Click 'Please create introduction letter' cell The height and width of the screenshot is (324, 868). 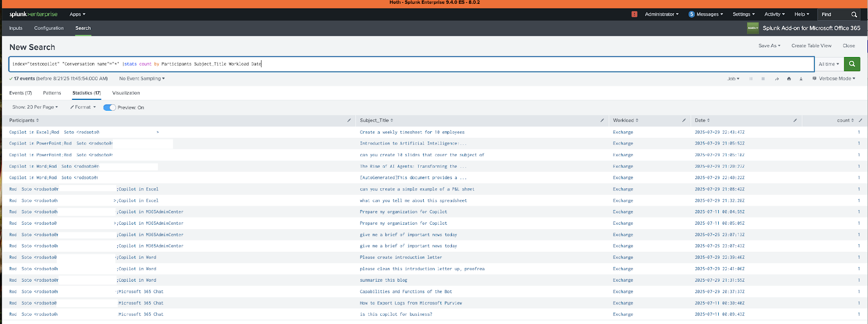pyautogui.click(x=401, y=258)
